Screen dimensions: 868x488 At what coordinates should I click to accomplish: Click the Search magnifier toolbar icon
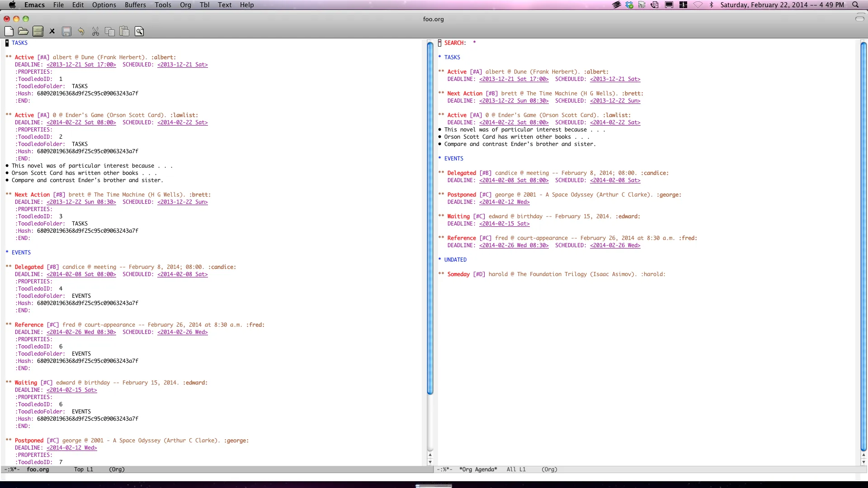(x=139, y=31)
